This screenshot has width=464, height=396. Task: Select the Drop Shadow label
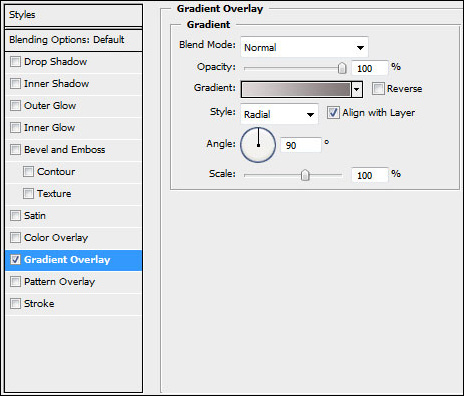point(56,62)
